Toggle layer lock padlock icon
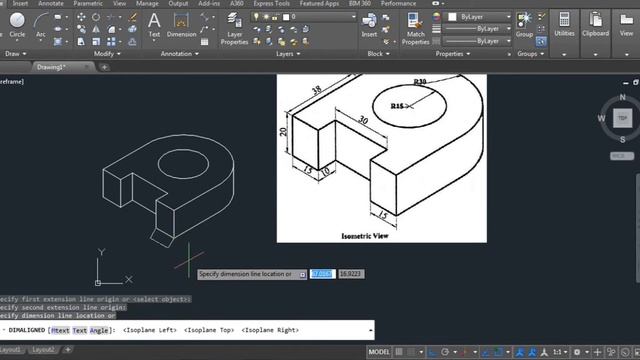This screenshot has width=640, height=360. tap(275, 17)
